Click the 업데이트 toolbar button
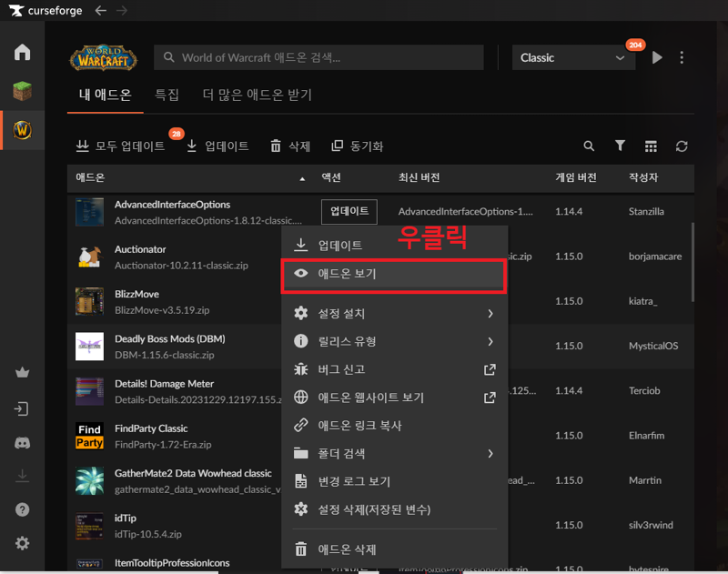728x574 pixels. tap(217, 146)
